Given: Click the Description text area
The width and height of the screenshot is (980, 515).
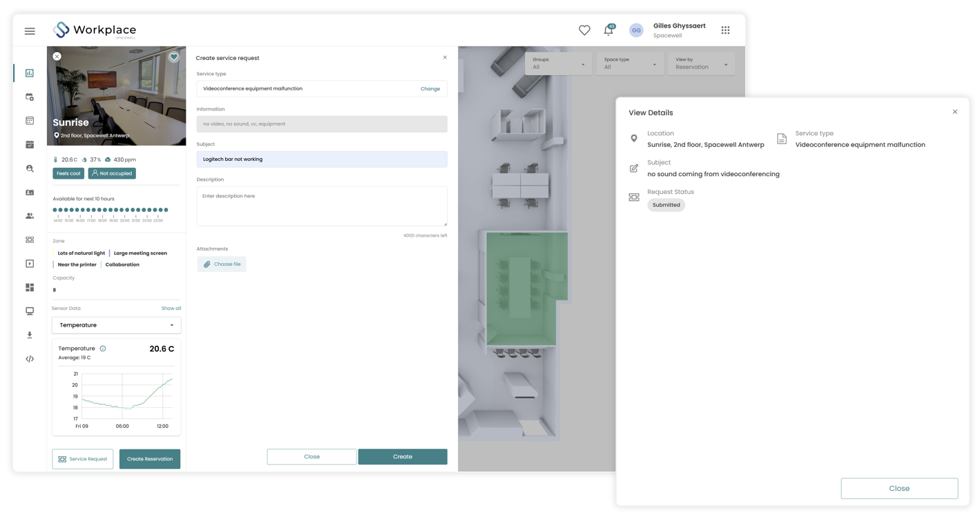Looking at the screenshot, I should click(321, 206).
